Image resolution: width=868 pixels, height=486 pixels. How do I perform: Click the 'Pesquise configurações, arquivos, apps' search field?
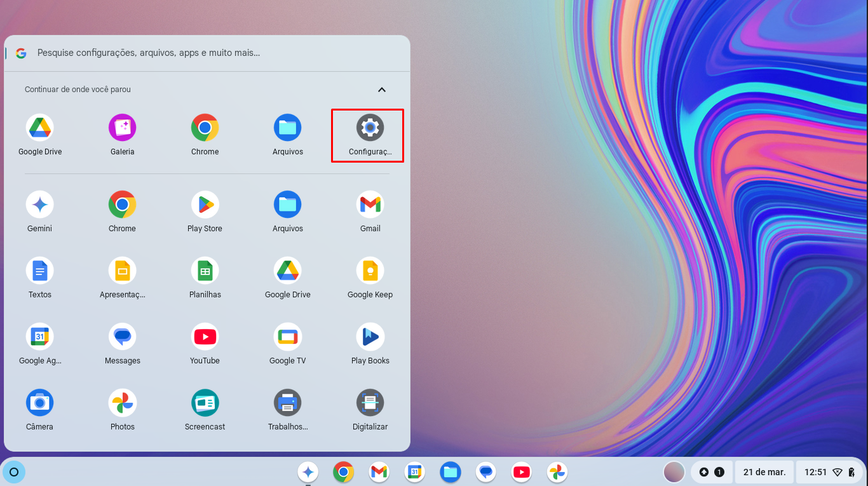[207, 53]
